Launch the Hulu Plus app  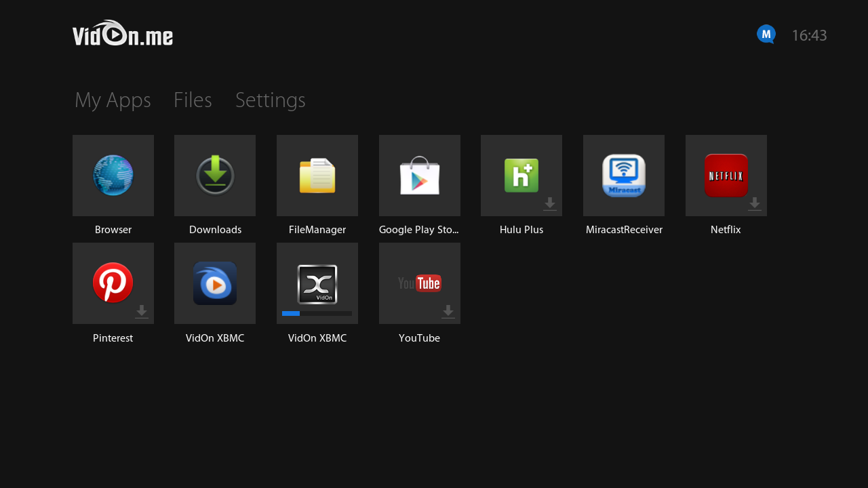pos(521,176)
